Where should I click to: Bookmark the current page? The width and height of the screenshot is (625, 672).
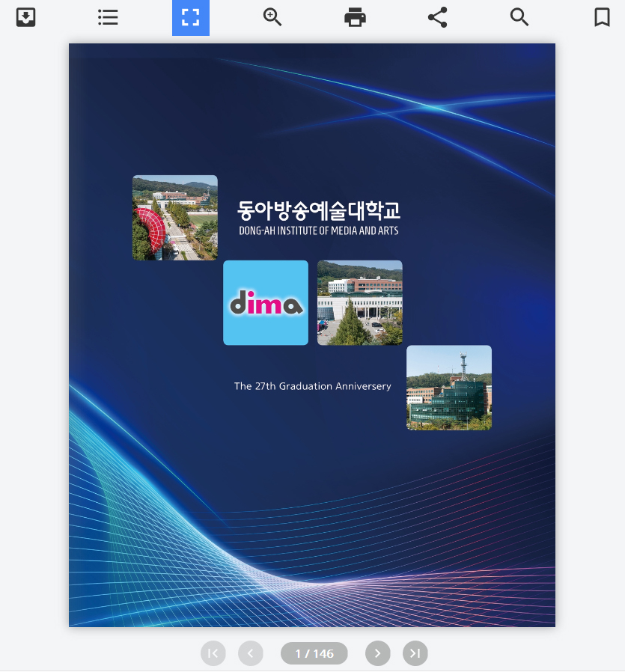(602, 17)
